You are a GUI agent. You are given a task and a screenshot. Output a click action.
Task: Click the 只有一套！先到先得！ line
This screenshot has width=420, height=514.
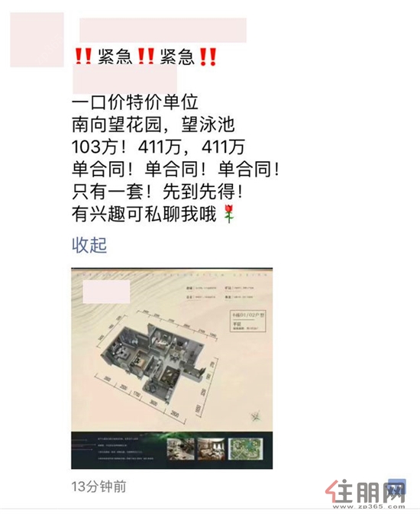point(157,191)
